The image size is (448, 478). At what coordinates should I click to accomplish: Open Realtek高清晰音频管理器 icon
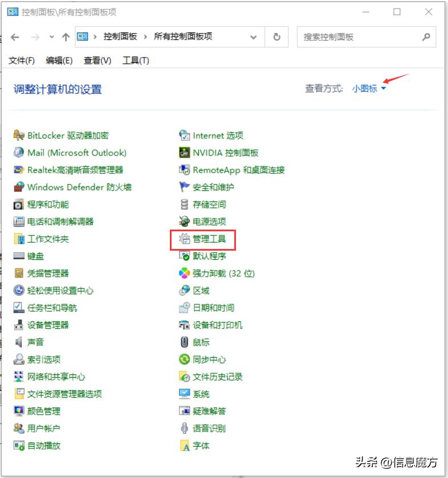pyautogui.click(x=19, y=170)
